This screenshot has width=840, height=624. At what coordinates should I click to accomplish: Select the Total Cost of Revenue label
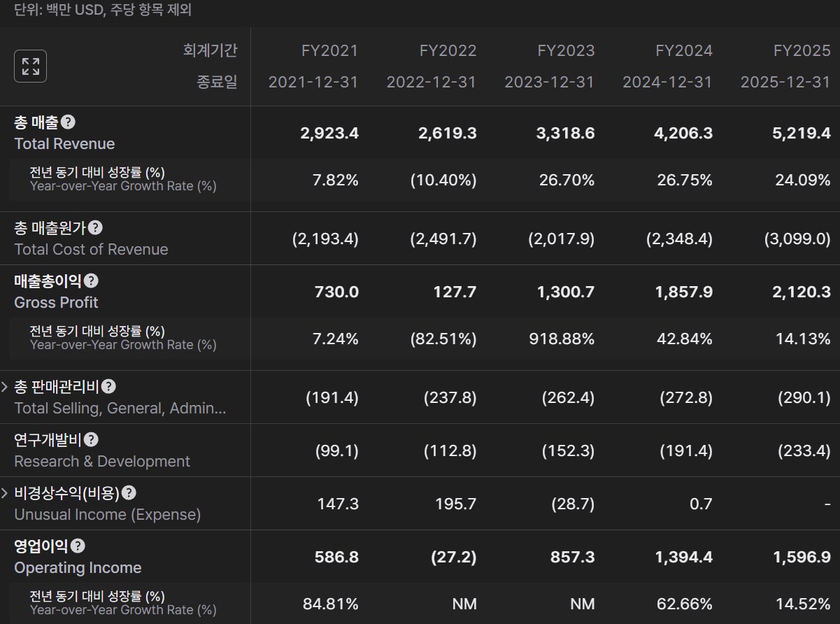[x=91, y=249]
